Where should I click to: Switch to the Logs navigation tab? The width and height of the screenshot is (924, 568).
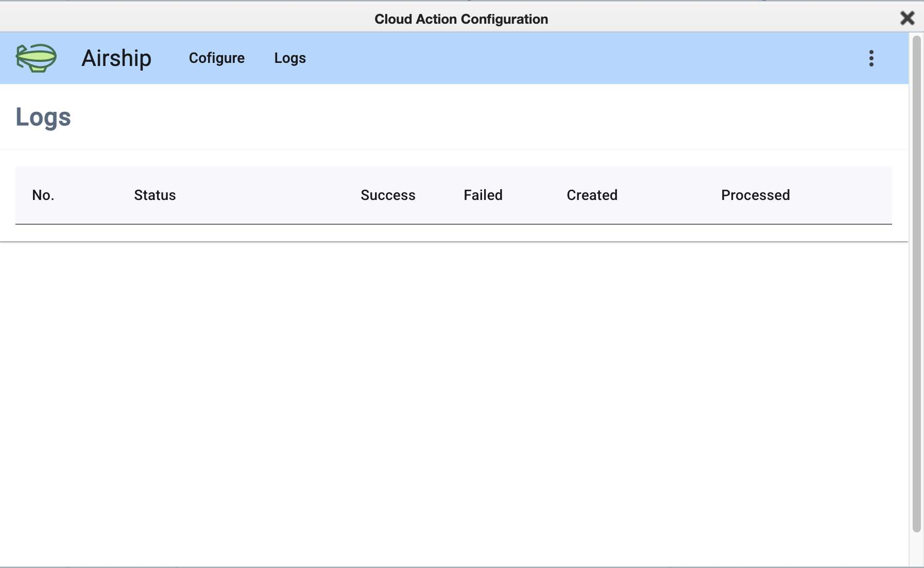290,58
